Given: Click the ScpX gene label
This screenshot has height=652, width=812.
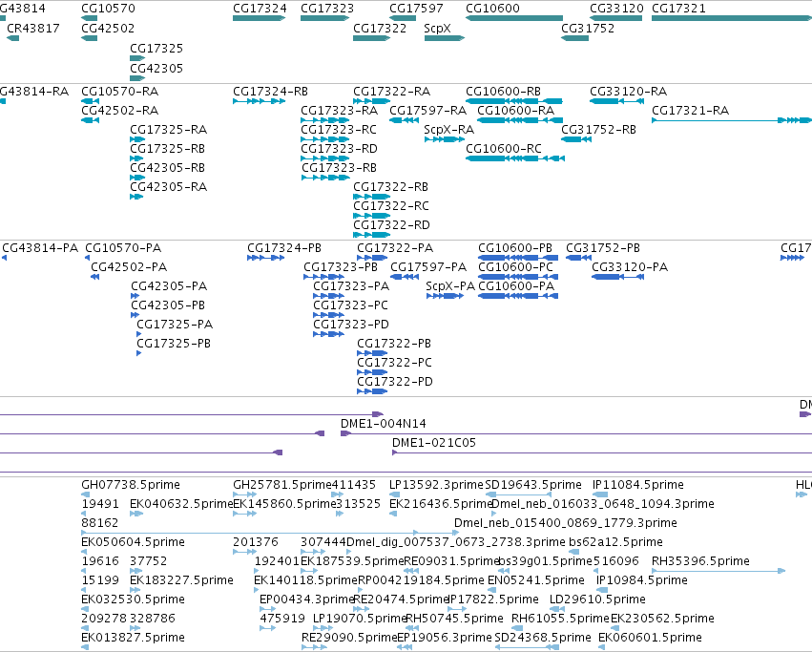Looking at the screenshot, I should (437, 28).
